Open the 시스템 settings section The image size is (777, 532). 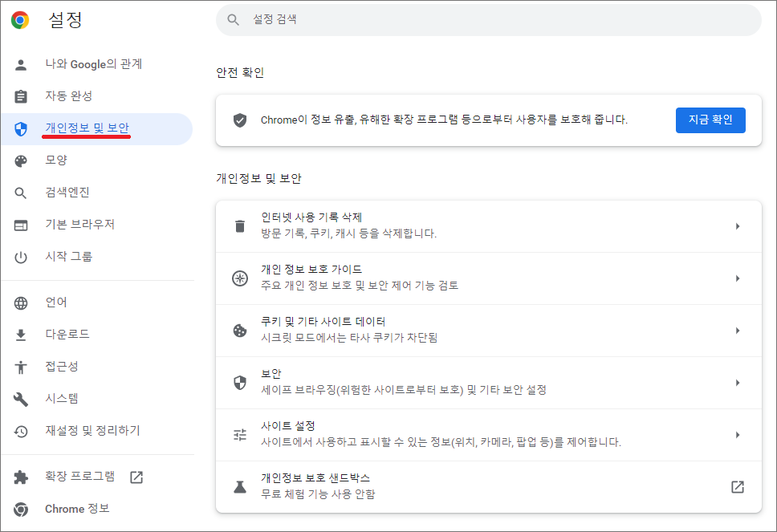96,400
